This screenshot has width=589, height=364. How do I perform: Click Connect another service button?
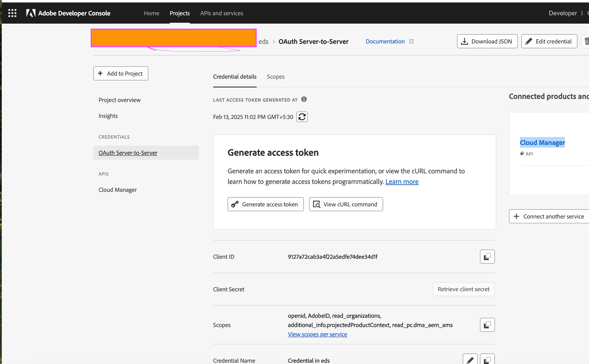coord(549,216)
